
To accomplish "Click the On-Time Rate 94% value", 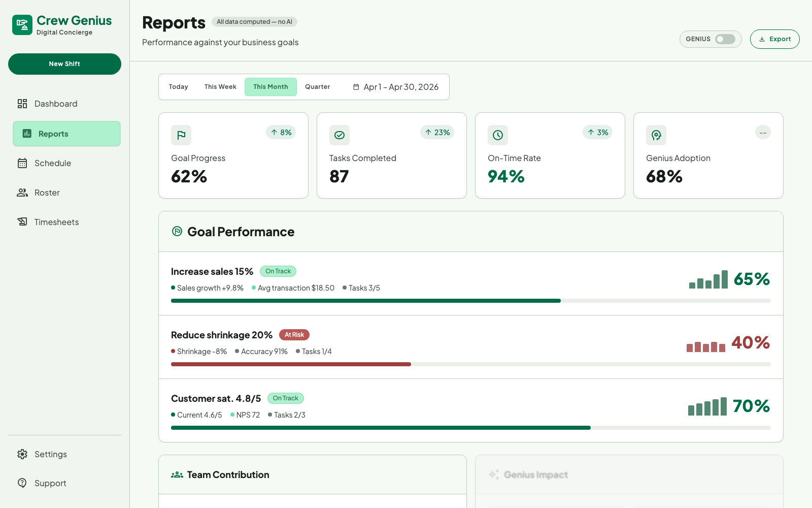I will tap(506, 176).
